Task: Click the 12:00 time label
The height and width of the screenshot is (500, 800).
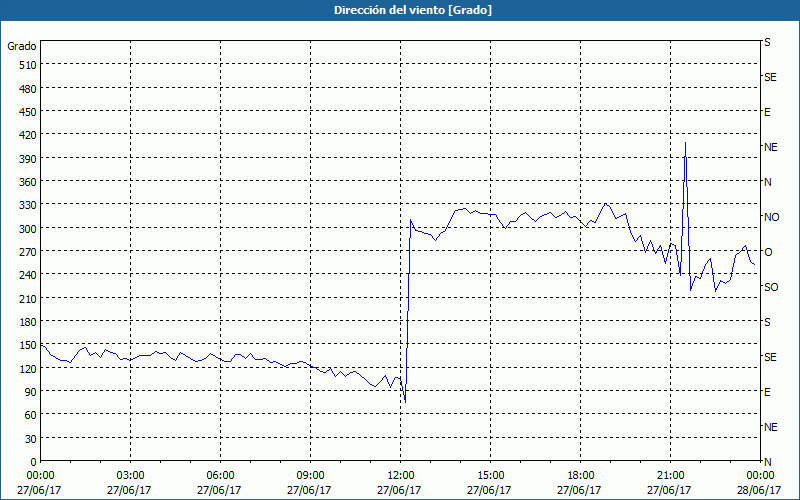Action: pyautogui.click(x=401, y=476)
